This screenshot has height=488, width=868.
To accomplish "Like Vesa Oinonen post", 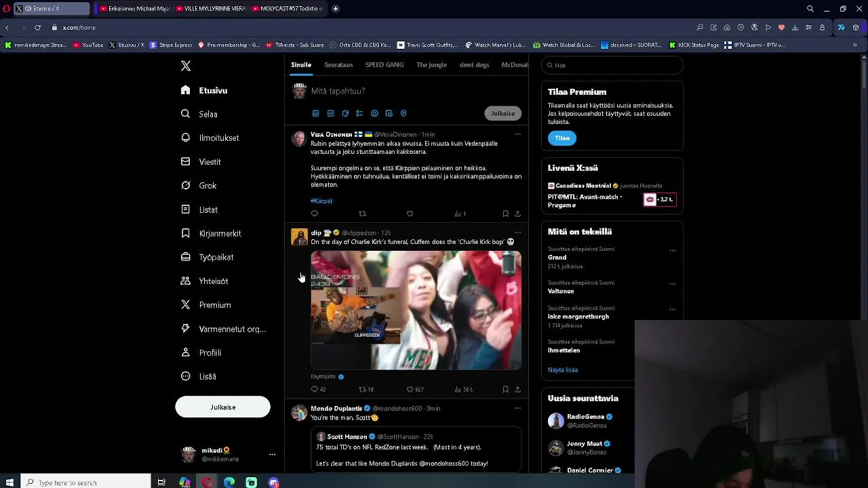I will pyautogui.click(x=410, y=213).
